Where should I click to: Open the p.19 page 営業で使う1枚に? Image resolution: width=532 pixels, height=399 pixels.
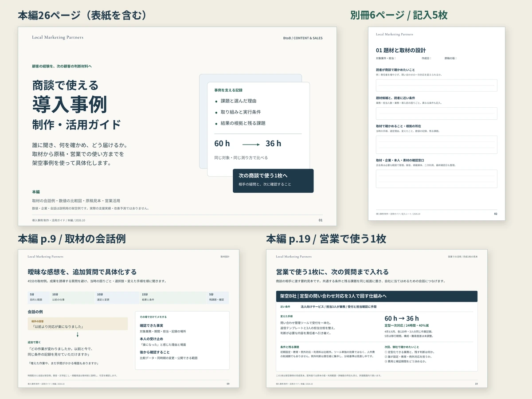[x=377, y=318]
